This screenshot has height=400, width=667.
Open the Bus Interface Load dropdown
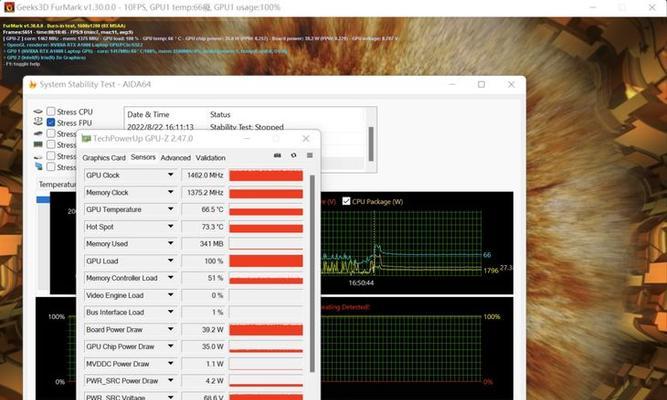coord(171,312)
